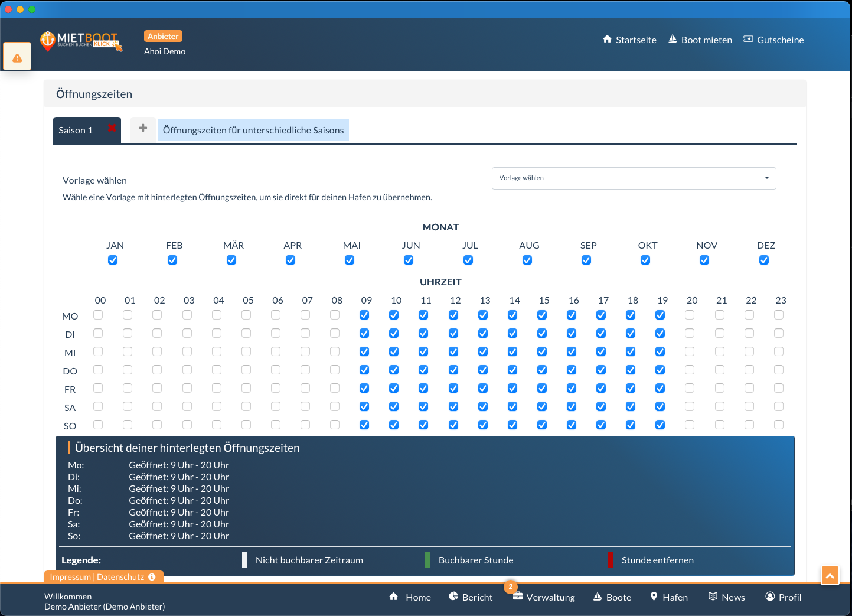Viewport: 852px width, 616px height.
Task: Uncheck the DEZ month checkbox
Action: tap(764, 260)
